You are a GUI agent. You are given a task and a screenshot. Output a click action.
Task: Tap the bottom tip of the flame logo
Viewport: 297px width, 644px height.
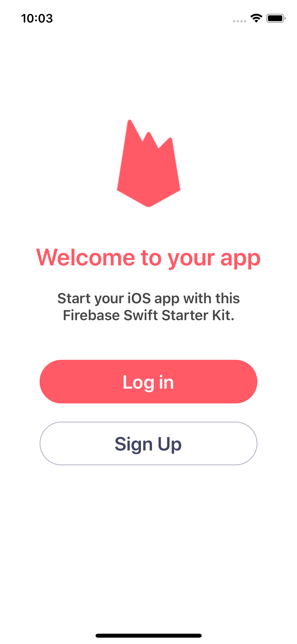(x=149, y=204)
